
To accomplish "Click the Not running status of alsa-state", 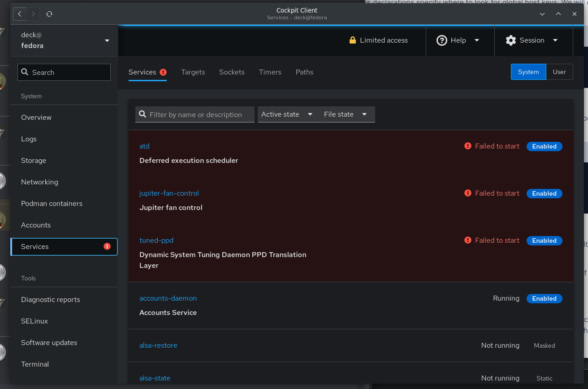I will (500, 378).
